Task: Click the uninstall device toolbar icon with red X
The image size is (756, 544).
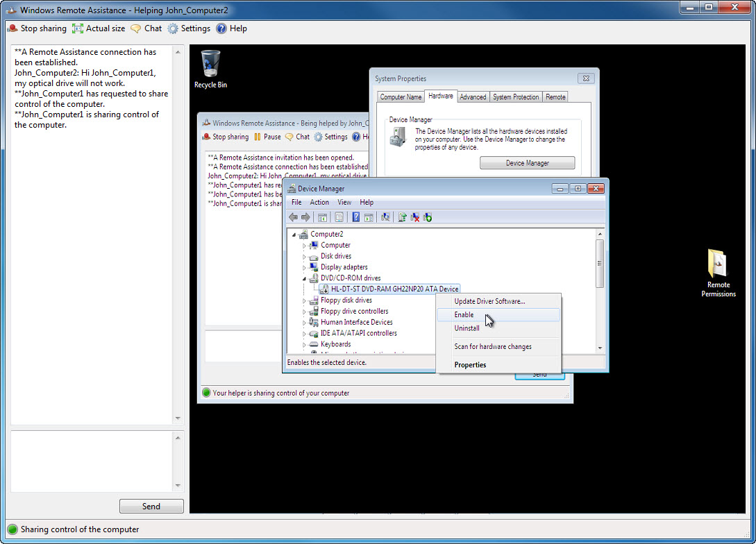Action: tap(414, 217)
